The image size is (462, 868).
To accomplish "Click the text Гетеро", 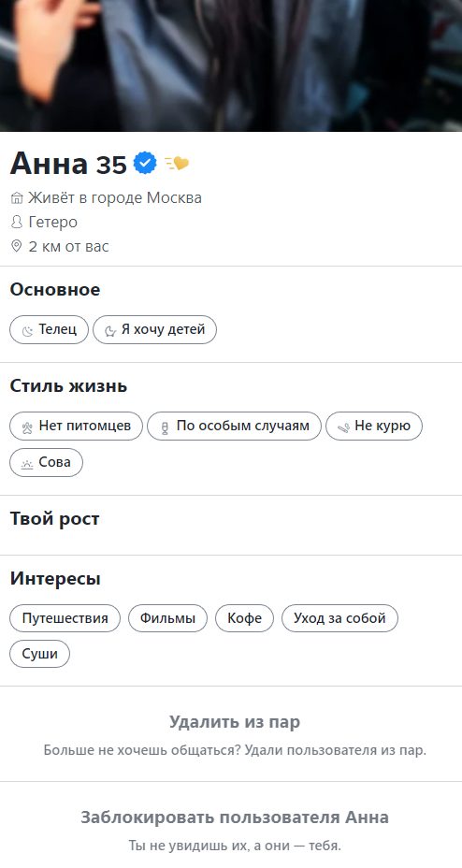I will 53,222.
